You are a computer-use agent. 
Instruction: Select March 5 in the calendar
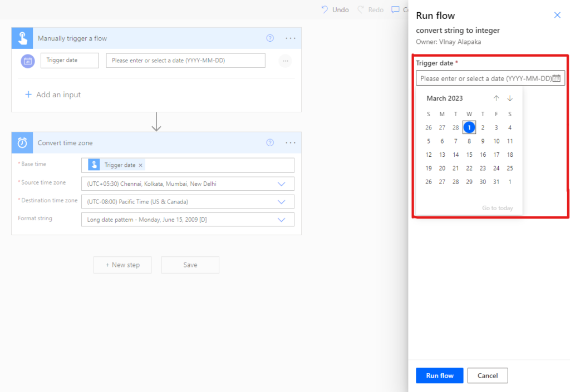[429, 141]
